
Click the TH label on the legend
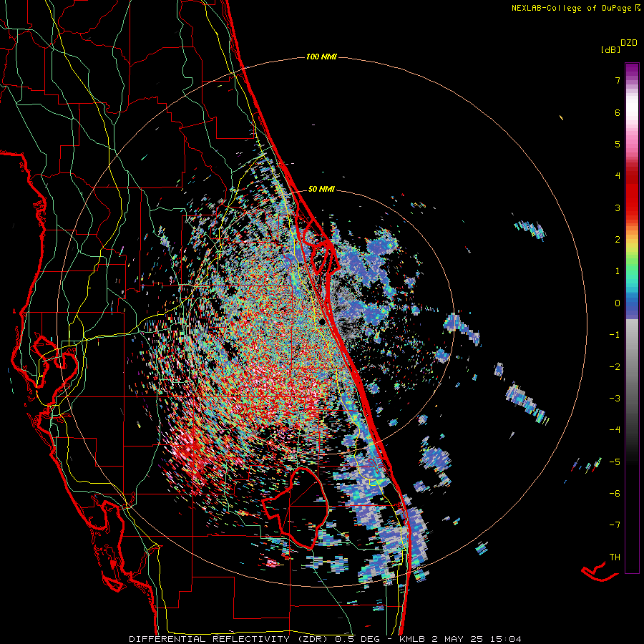(x=615, y=557)
